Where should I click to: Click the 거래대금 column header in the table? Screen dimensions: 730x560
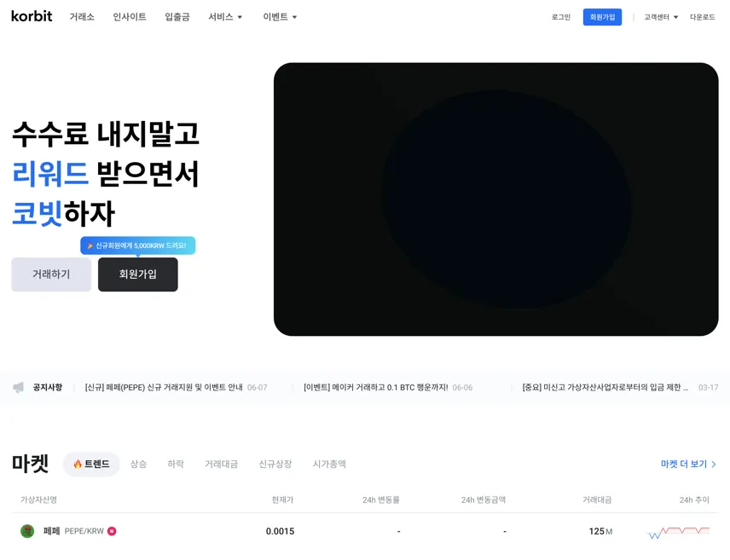pos(597,500)
